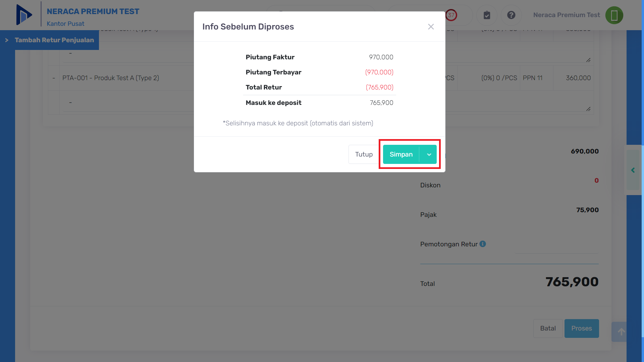The height and width of the screenshot is (362, 644).
Task: Select the Tambah Retur Penjualan tab
Action: point(54,40)
